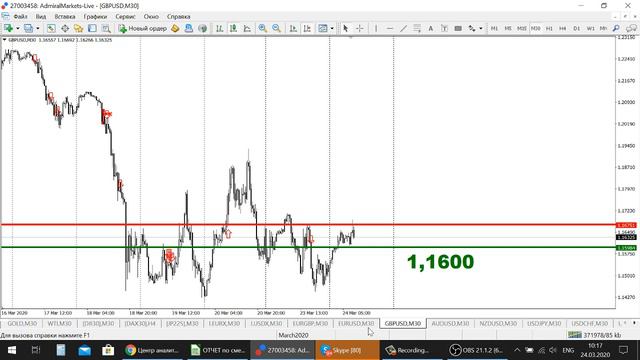The width and height of the screenshot is (640, 360).
Task: Switch to the USDJPY,M30 chart tab
Action: [544, 323]
